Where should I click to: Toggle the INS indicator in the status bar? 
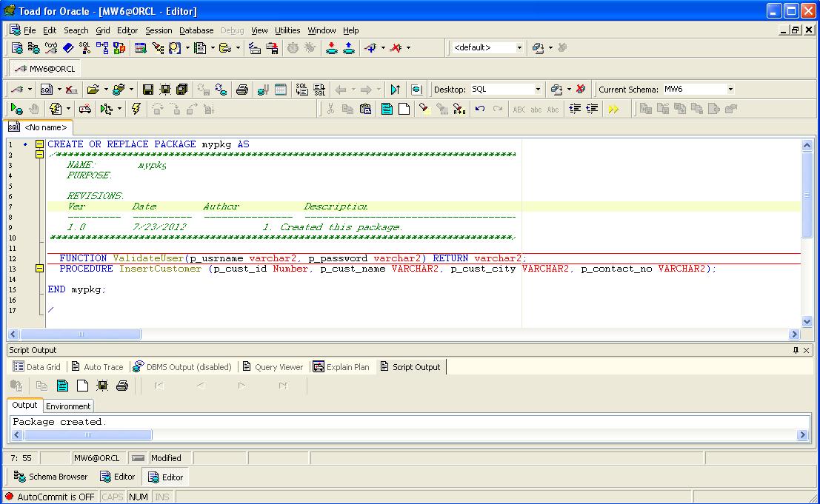[162, 497]
